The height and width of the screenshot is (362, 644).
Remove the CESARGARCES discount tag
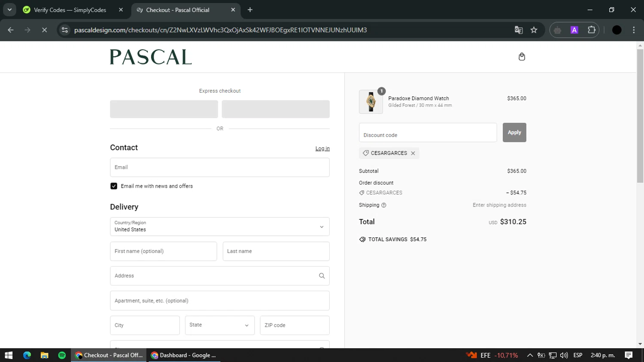[413, 153]
